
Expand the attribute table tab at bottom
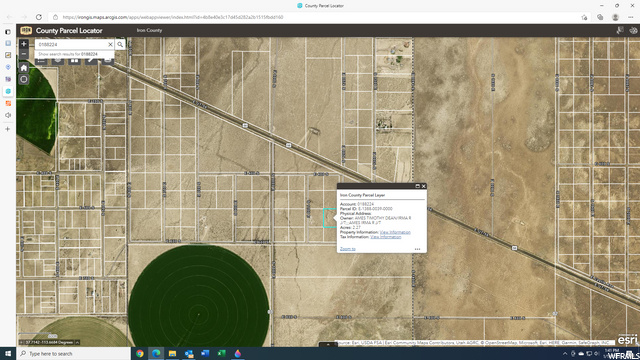[328, 344]
